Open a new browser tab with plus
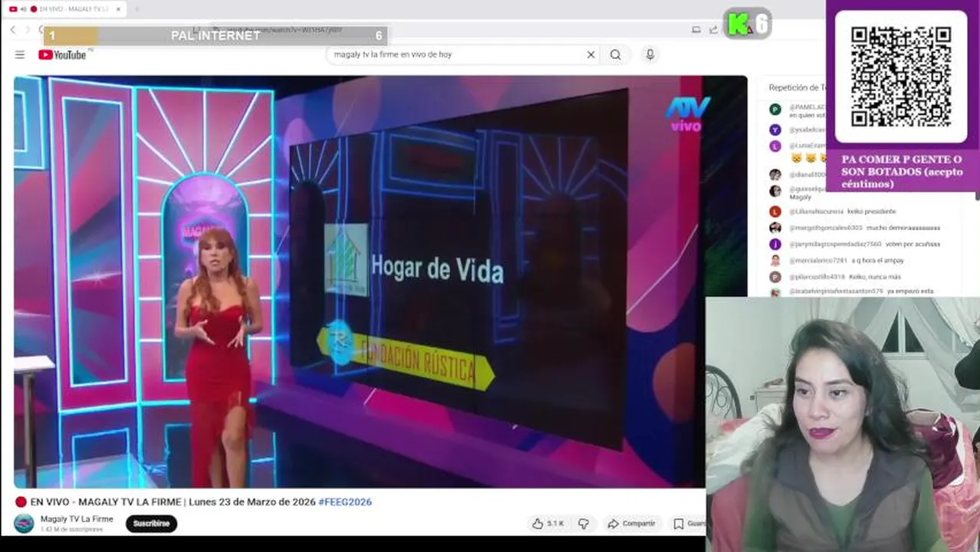This screenshot has width=980, height=552. [137, 9]
